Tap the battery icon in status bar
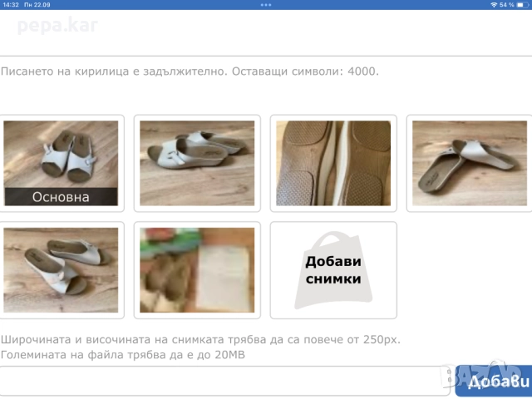This screenshot has height=399, width=532. (523, 5)
